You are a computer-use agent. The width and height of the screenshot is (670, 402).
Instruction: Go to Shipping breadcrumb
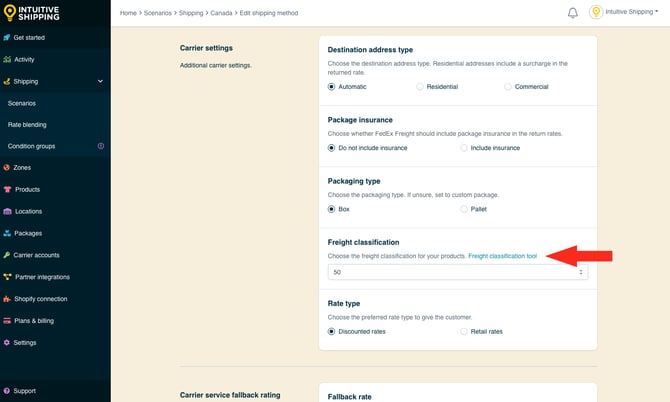point(191,13)
